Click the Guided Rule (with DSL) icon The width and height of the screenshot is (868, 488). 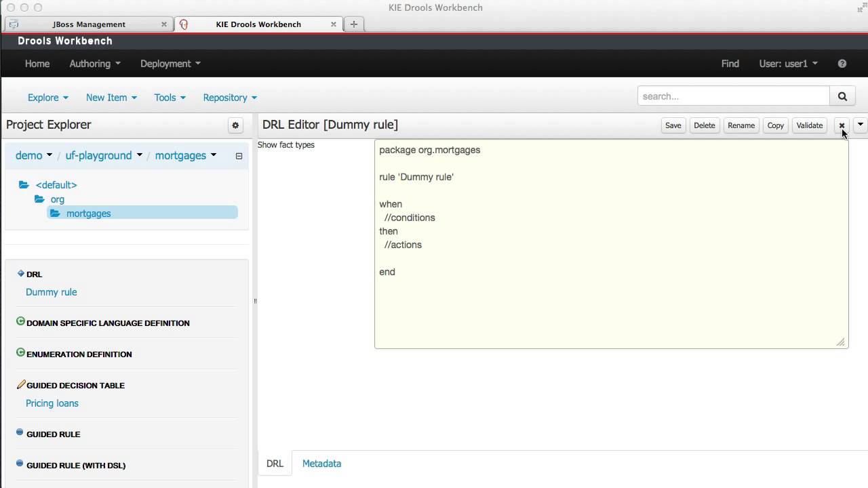pyautogui.click(x=20, y=464)
